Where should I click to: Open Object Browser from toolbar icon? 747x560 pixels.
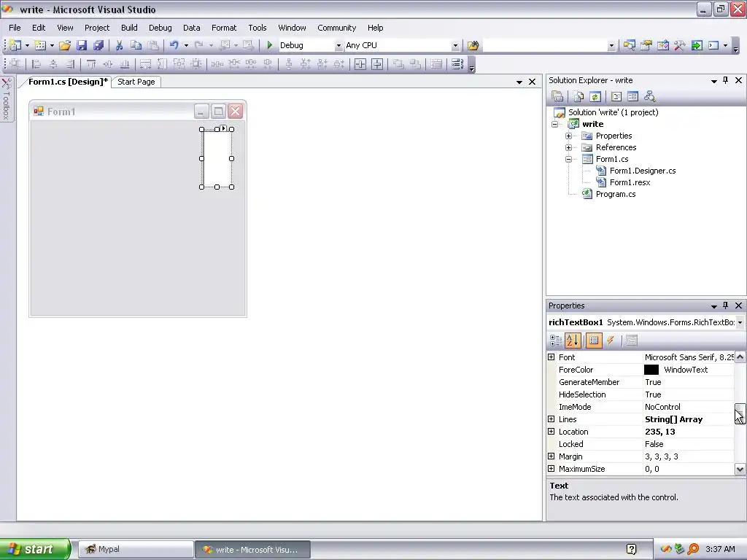662,45
